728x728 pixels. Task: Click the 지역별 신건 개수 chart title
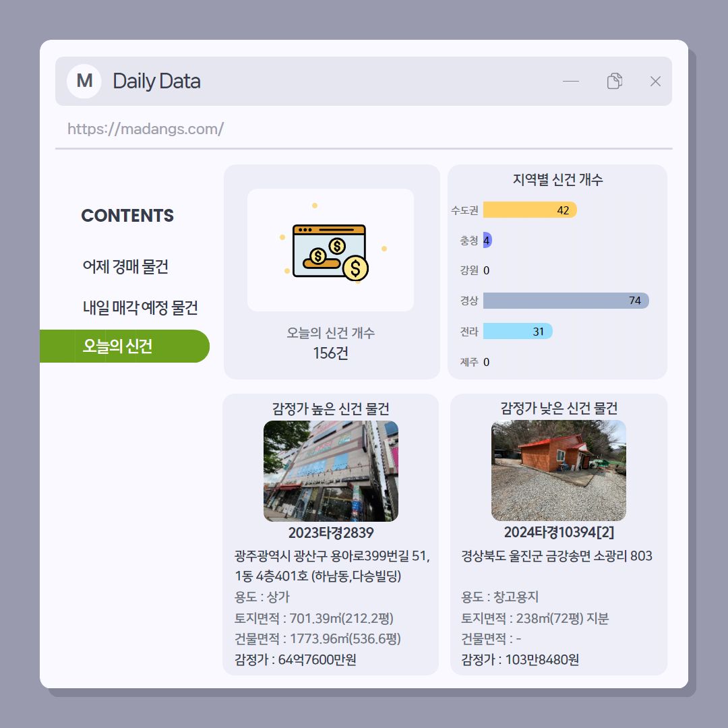pos(557,180)
